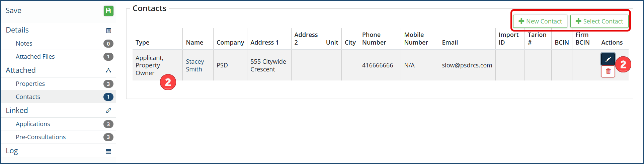
Task: Click the Linked chain icon
Action: (x=108, y=111)
